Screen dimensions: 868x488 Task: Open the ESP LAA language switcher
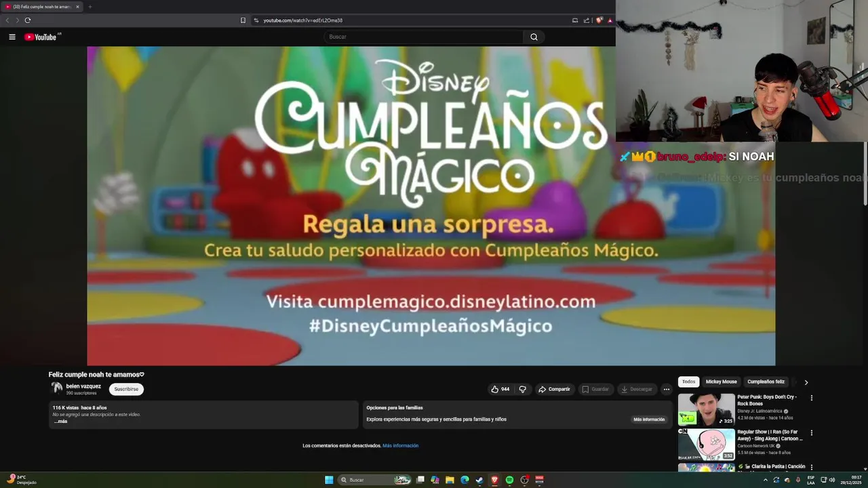[811, 480]
